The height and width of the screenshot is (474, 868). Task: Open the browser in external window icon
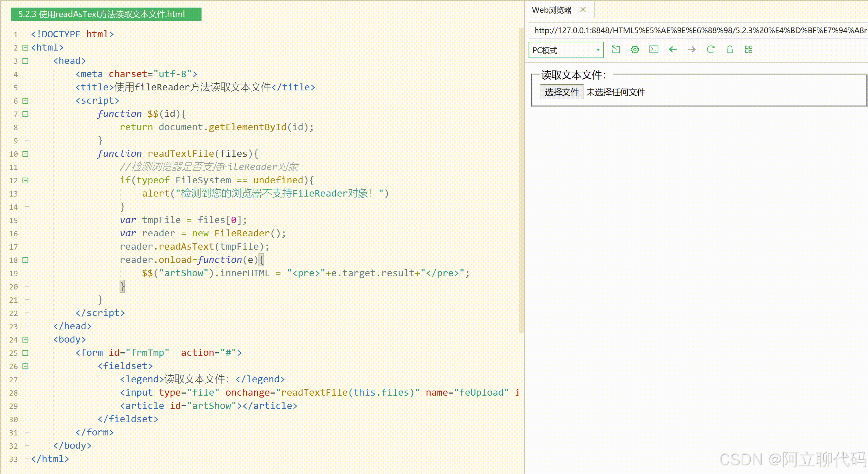[616, 50]
